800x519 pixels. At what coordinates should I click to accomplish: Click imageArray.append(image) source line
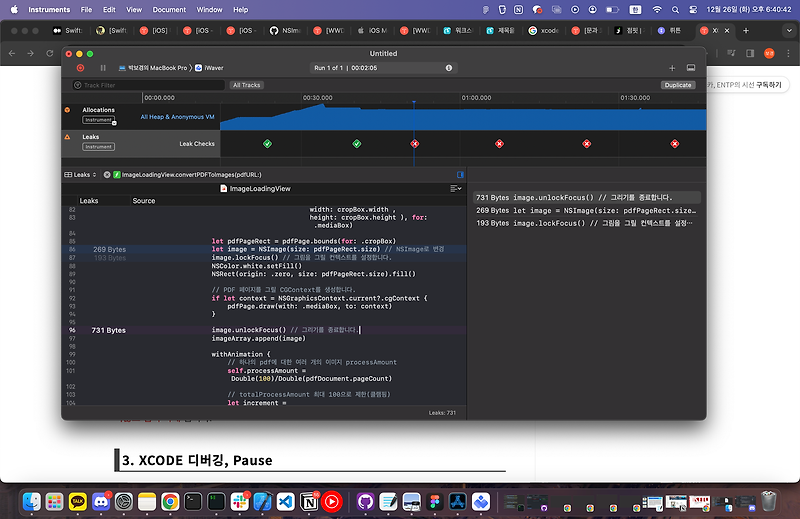[x=259, y=338]
